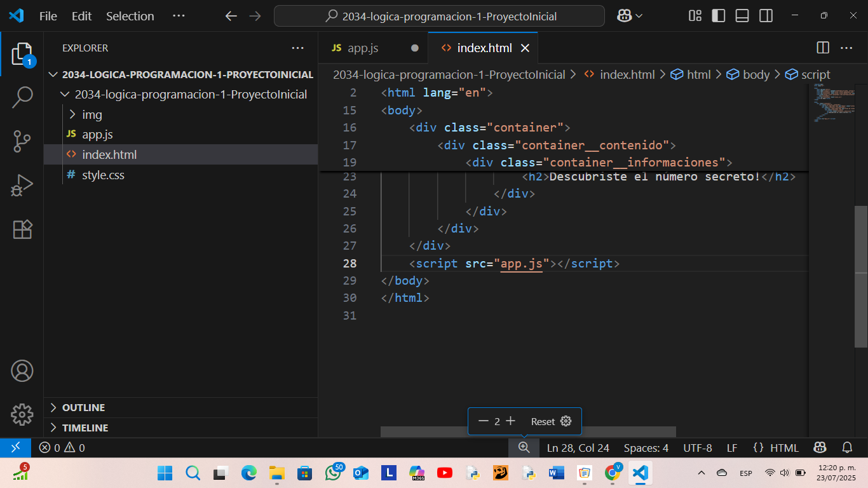The width and height of the screenshot is (868, 488).
Task: Click the zoom out minus button
Action: pyautogui.click(x=484, y=421)
